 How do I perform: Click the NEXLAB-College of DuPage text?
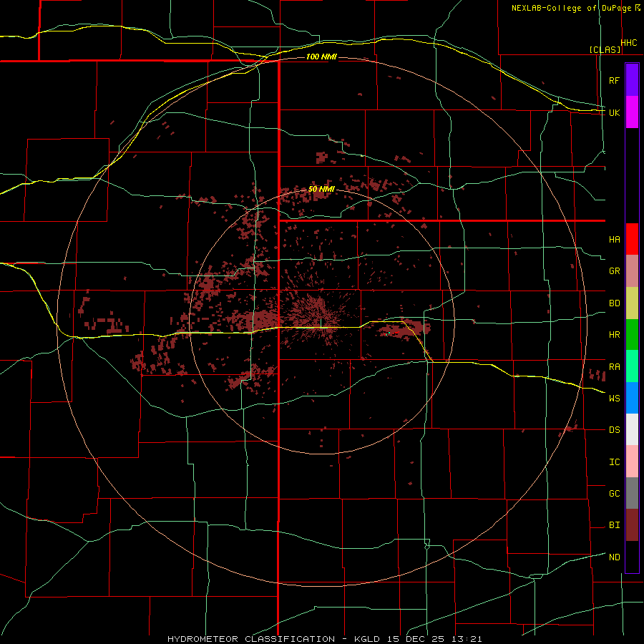coord(571,8)
